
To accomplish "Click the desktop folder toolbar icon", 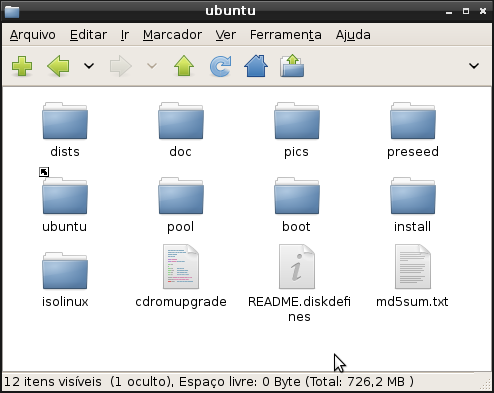I will click(x=292, y=66).
